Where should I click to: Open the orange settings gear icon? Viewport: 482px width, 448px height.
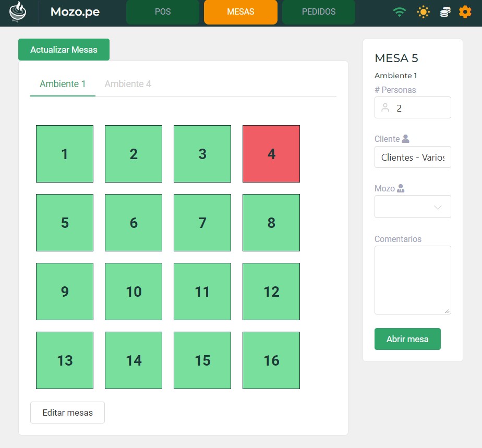[465, 12]
